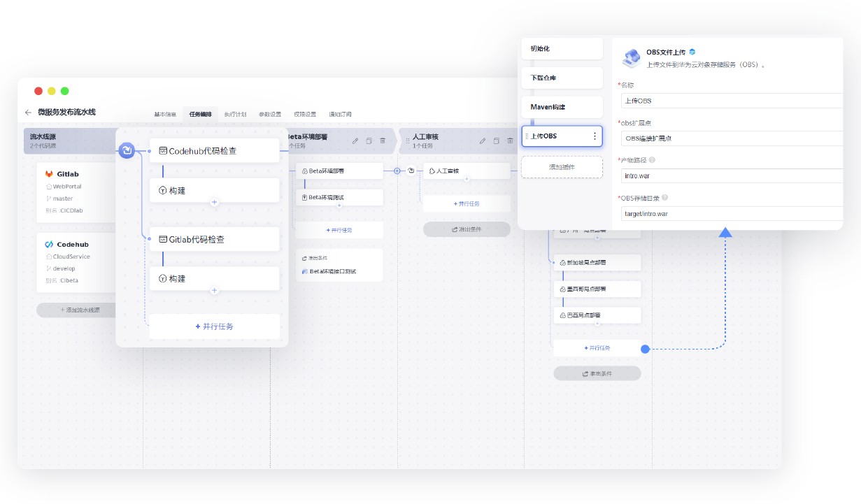Image resolution: width=861 pixels, height=504 pixels.
Task: Open Beta环境接口测试 exit condition
Action: (x=333, y=271)
